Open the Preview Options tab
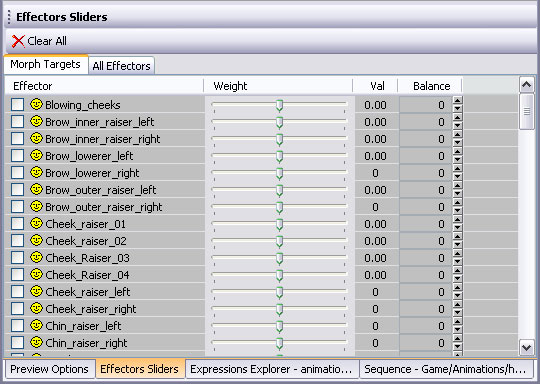The width and height of the screenshot is (540, 384). coord(49,369)
